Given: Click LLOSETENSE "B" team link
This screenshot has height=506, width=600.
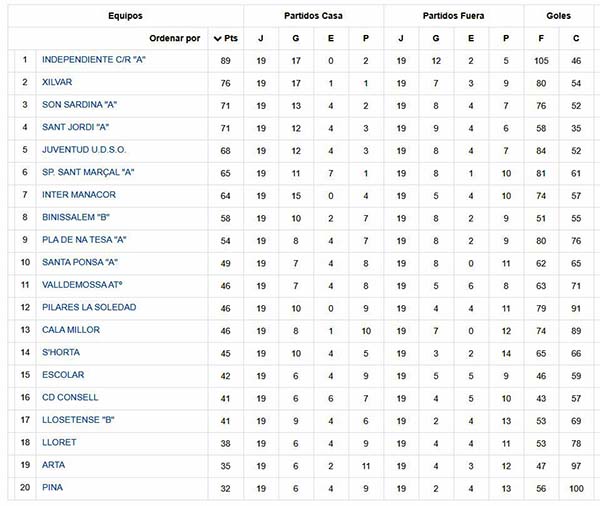Looking at the screenshot, I should click(x=78, y=420).
